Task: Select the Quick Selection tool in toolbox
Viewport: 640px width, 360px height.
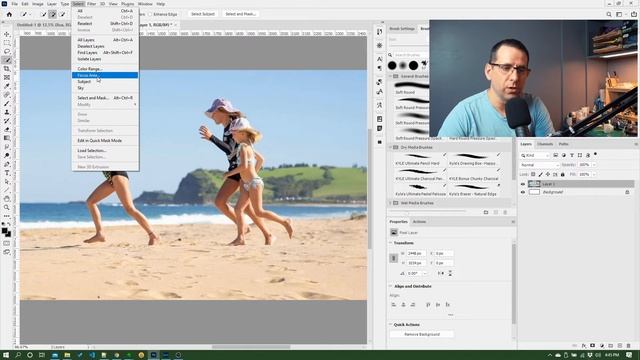Action: click(7, 60)
